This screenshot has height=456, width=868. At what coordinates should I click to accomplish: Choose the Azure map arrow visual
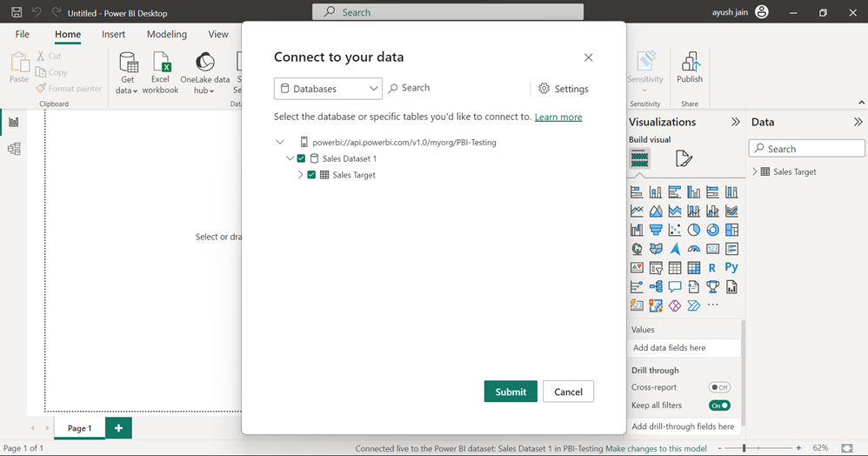[x=674, y=249]
